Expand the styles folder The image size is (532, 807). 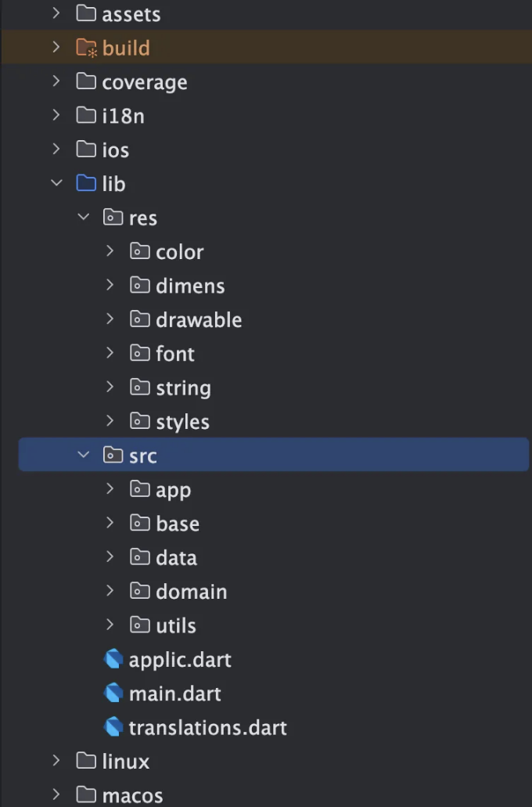pyautogui.click(x=110, y=420)
